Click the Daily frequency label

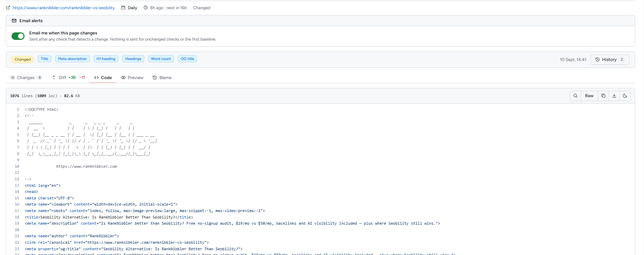click(132, 8)
